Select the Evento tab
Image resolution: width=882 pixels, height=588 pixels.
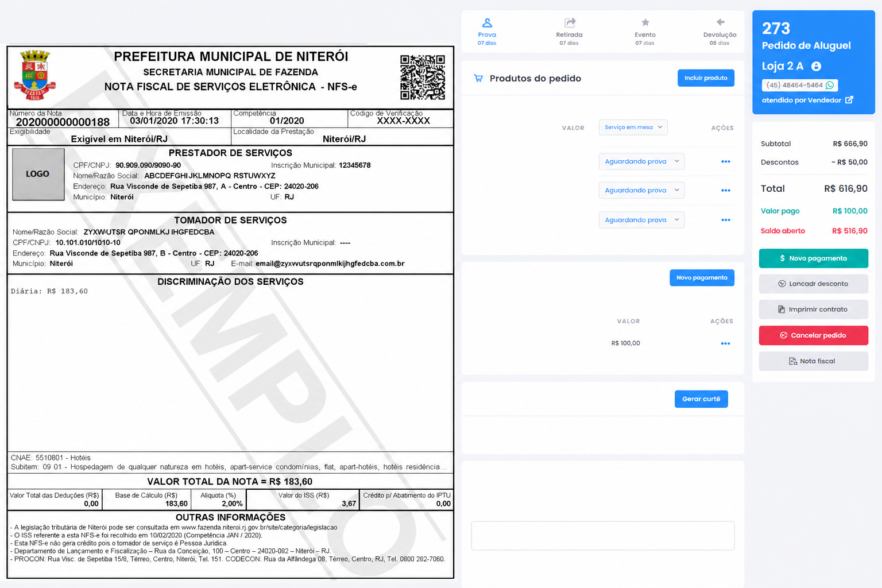tap(645, 32)
